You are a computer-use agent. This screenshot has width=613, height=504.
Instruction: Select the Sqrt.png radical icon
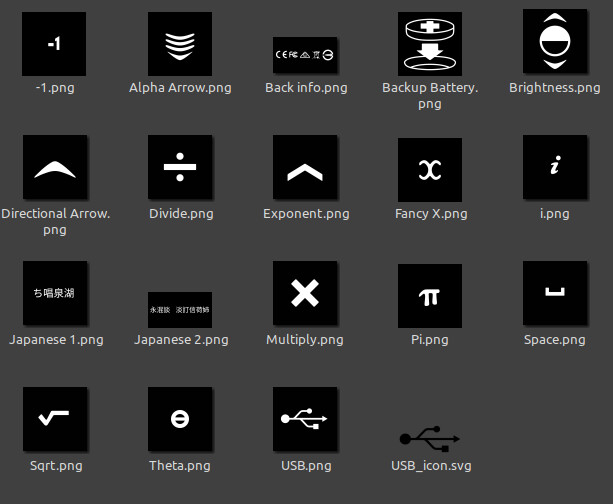[54, 419]
